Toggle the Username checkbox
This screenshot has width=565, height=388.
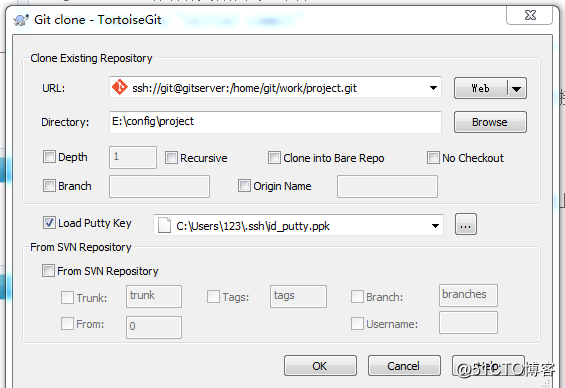pos(357,324)
